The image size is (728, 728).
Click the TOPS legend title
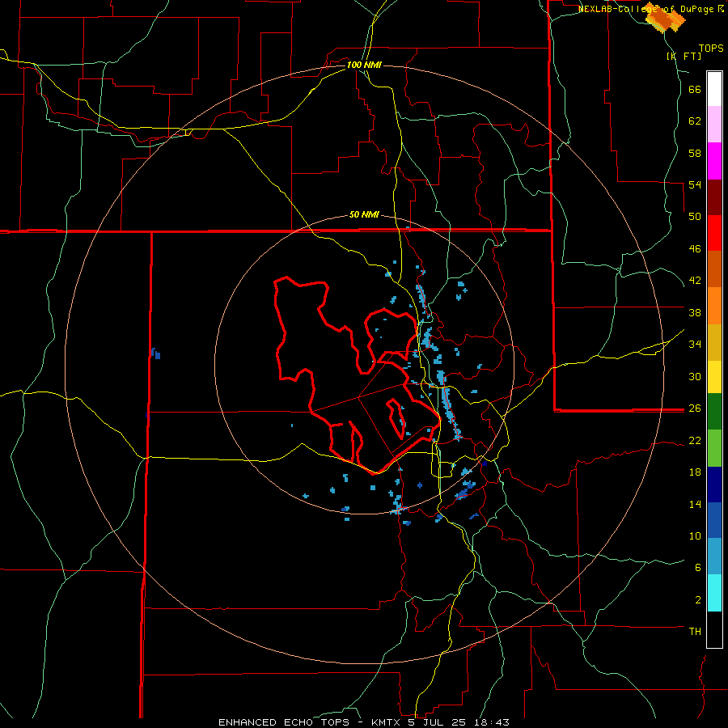tap(711, 49)
